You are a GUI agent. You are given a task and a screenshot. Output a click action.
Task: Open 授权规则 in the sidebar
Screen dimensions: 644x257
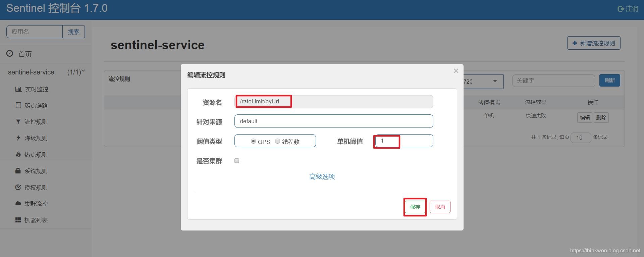click(x=36, y=188)
